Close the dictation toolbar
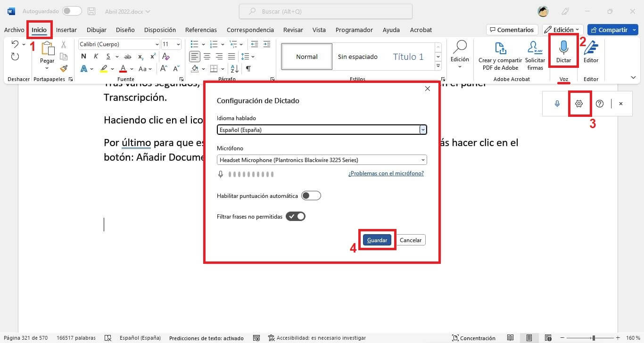 point(621,104)
